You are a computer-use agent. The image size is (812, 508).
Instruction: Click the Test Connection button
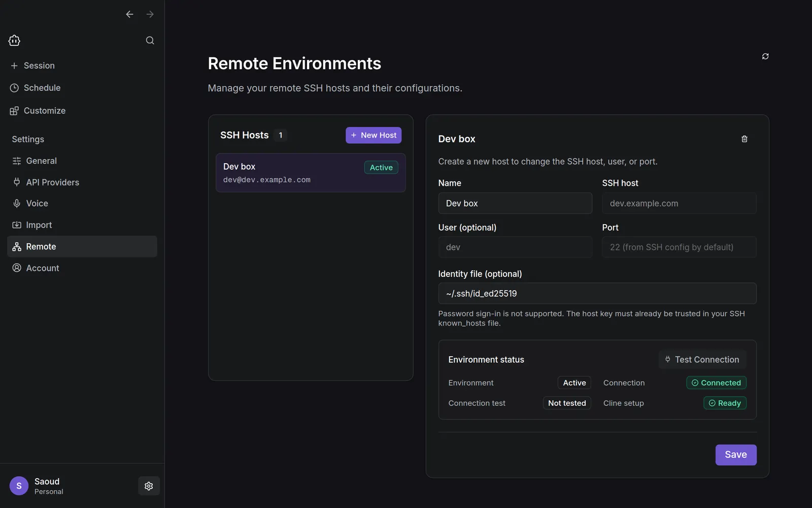702,360
